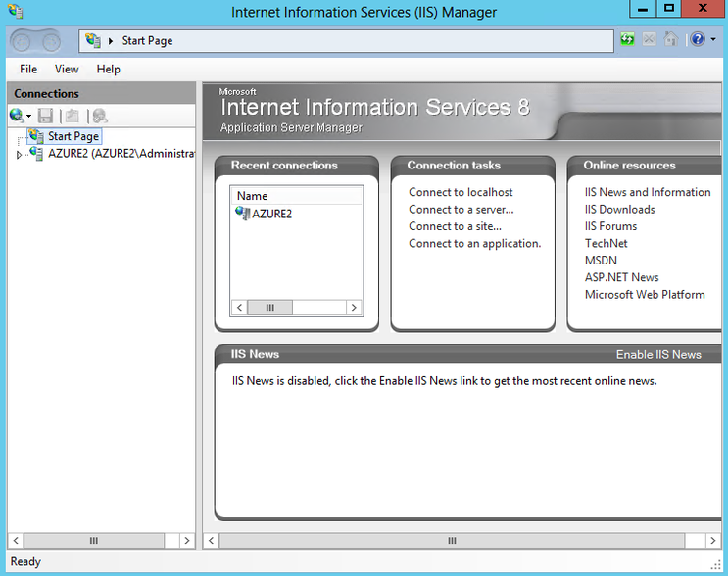
Task: Click the Save floppy disk icon
Action: (x=45, y=116)
